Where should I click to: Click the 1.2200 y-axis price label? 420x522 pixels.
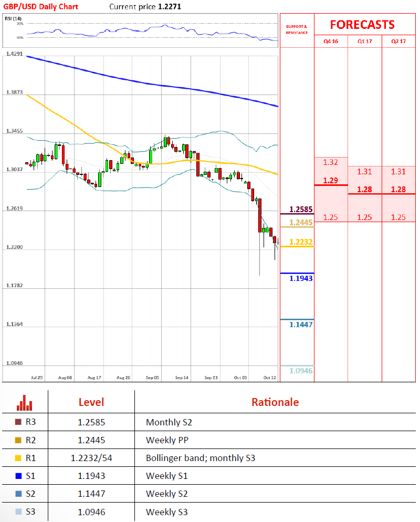[15, 247]
